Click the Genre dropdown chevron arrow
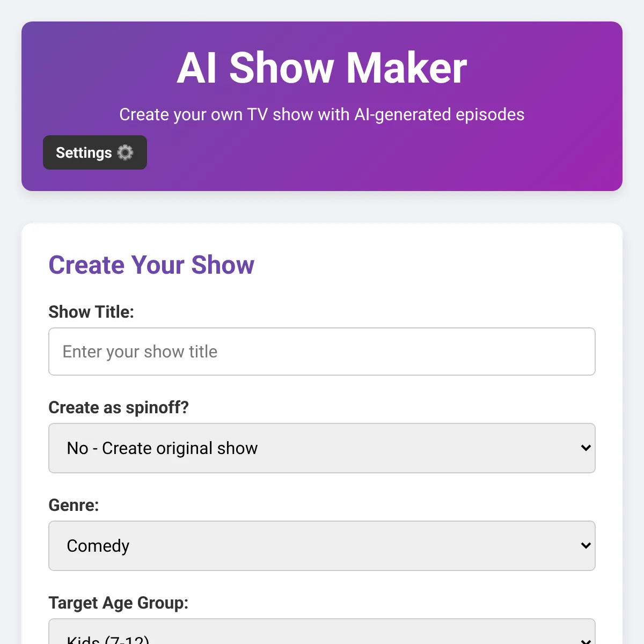Screen dimensions: 644x644 586,546
